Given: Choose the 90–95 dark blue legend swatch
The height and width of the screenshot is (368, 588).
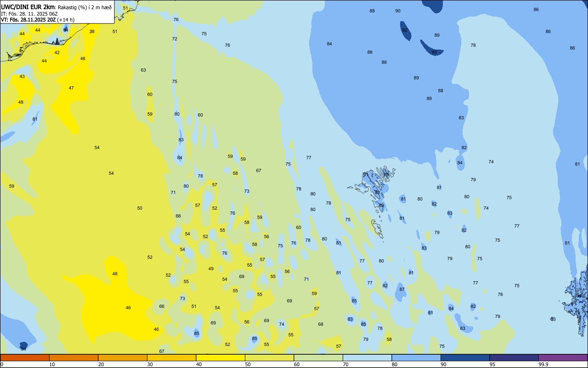Looking at the screenshot, I should pos(465,357).
